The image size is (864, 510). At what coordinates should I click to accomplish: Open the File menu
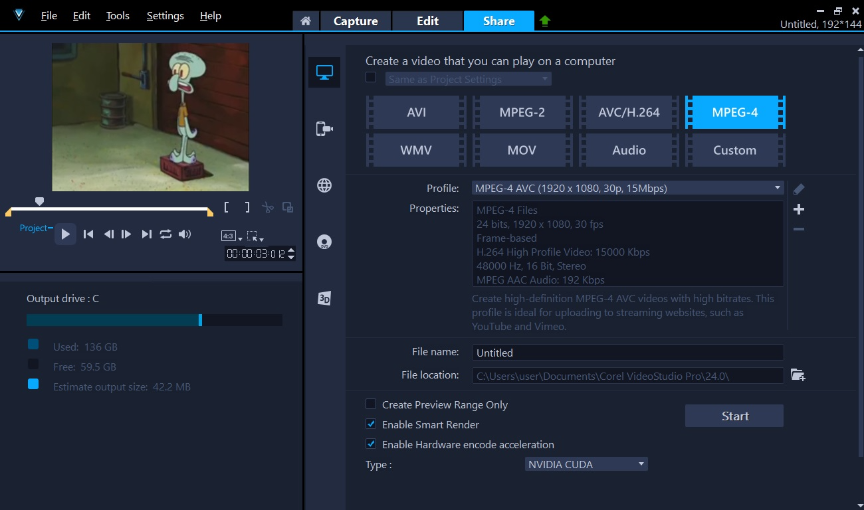coord(49,15)
